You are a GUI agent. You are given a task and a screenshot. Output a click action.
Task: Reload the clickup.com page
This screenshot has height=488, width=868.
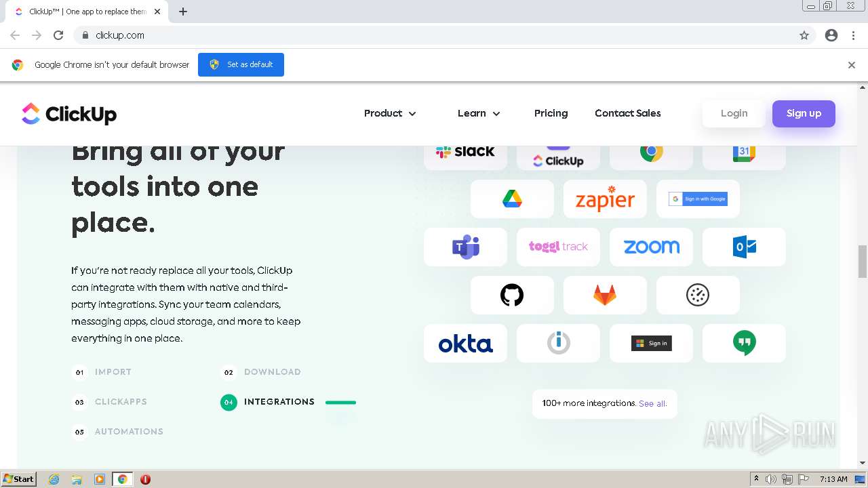point(58,35)
